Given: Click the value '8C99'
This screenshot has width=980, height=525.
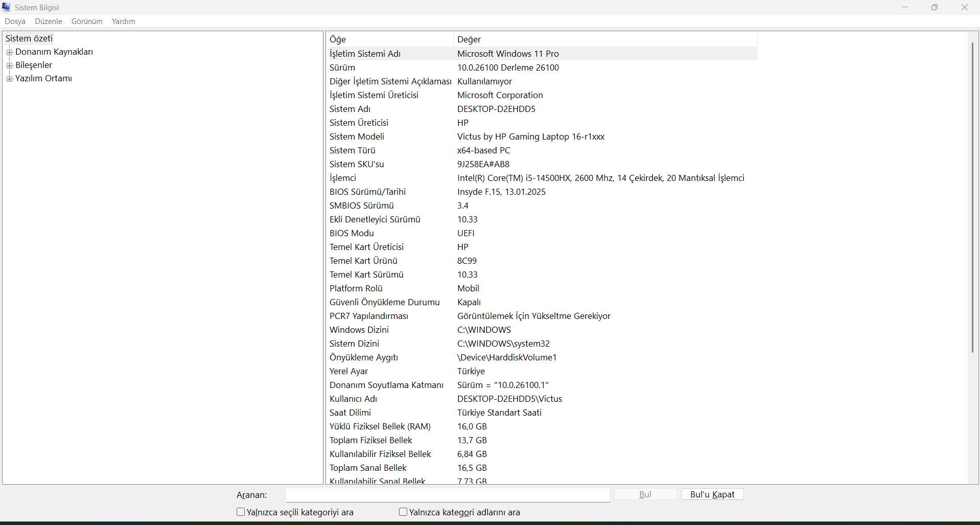Looking at the screenshot, I should click(467, 261).
